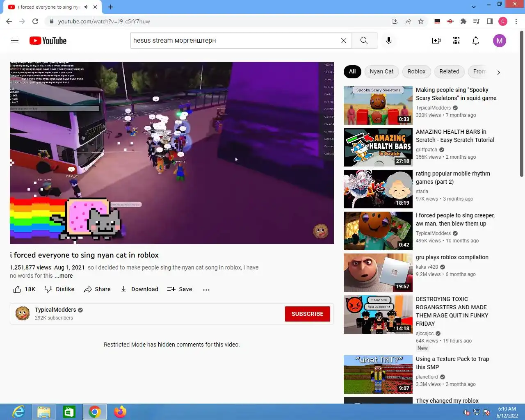Open gru plays roblox compilation thumbnail
525x420 pixels.
tap(378, 273)
